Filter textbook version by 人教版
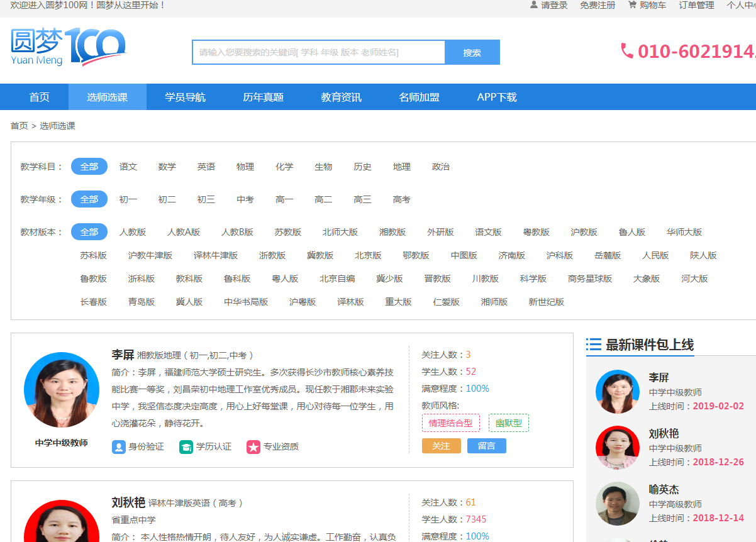The height and width of the screenshot is (542, 756). [133, 232]
